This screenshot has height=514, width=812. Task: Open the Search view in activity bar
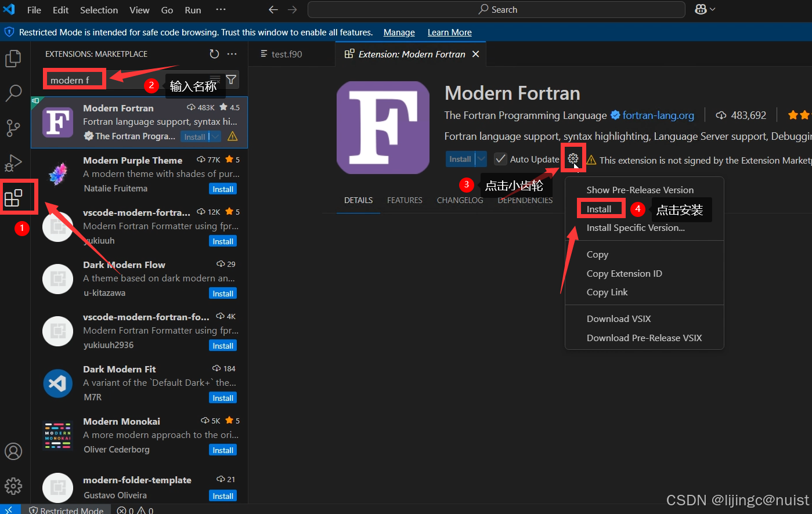pyautogui.click(x=13, y=93)
